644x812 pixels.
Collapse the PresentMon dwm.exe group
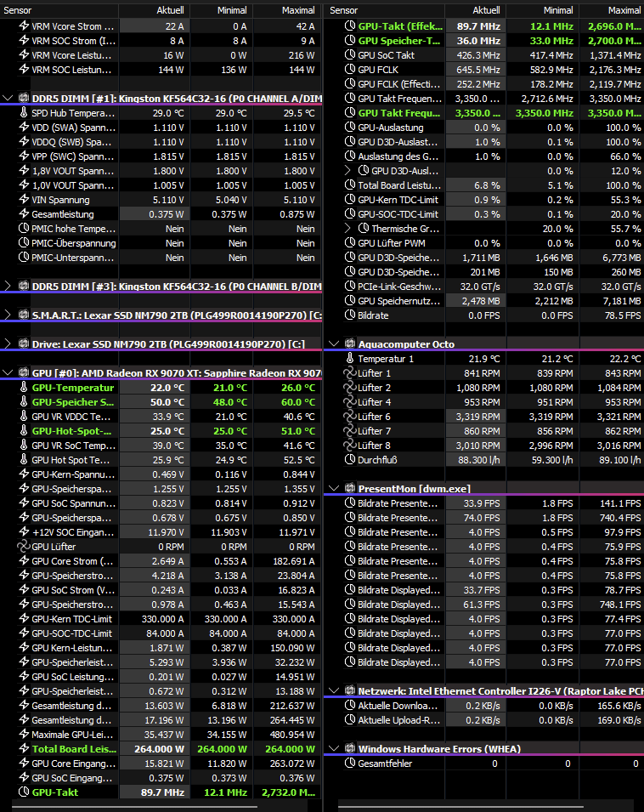pyautogui.click(x=334, y=488)
